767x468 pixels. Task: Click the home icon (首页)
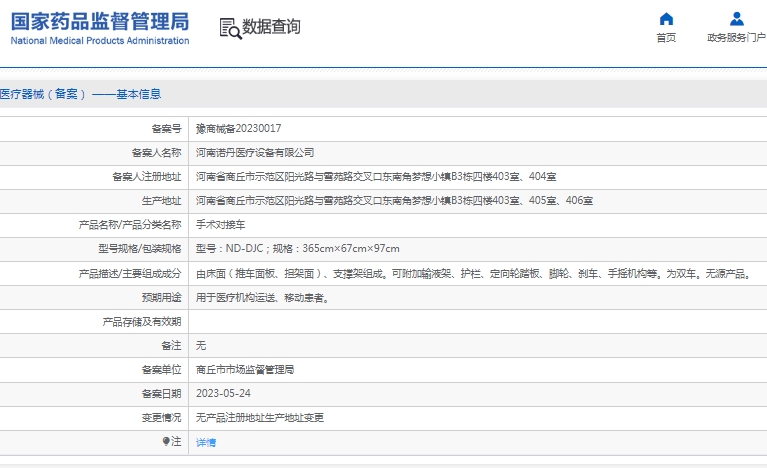click(x=666, y=19)
